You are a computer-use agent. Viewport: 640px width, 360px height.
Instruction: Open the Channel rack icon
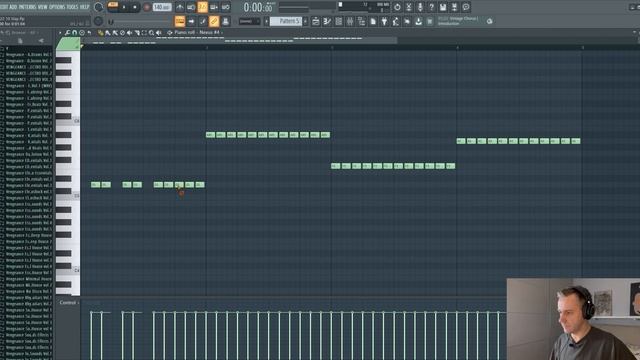point(338,21)
